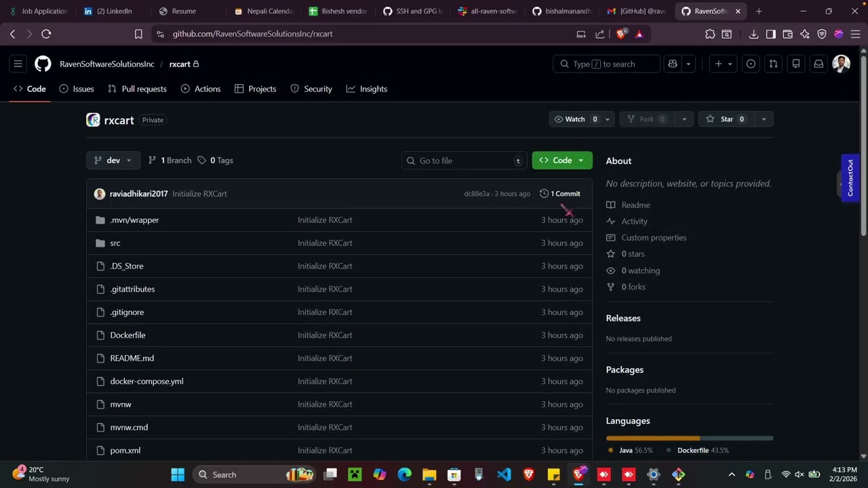Open the browser hamburger menu
The image size is (868, 488).
click(x=855, y=34)
